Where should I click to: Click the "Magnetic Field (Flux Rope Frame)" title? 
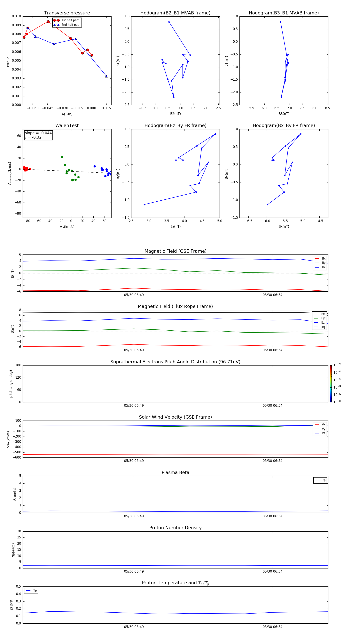175,307
